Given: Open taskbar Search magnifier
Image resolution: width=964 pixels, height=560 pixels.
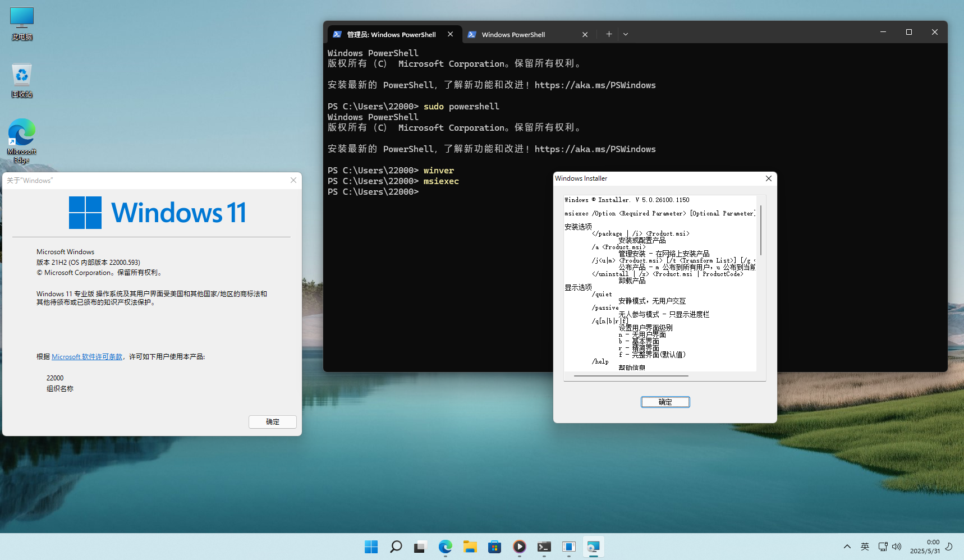Looking at the screenshot, I should [x=396, y=547].
